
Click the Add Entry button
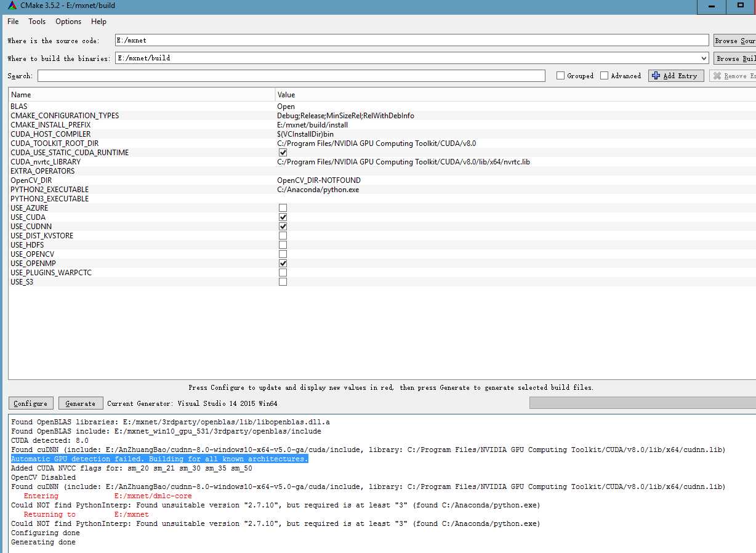tap(676, 76)
